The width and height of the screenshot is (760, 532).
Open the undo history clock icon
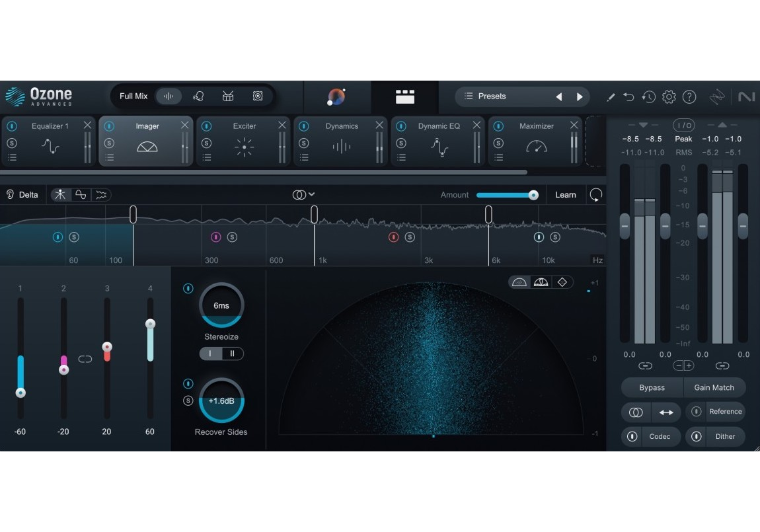pyautogui.click(x=648, y=97)
